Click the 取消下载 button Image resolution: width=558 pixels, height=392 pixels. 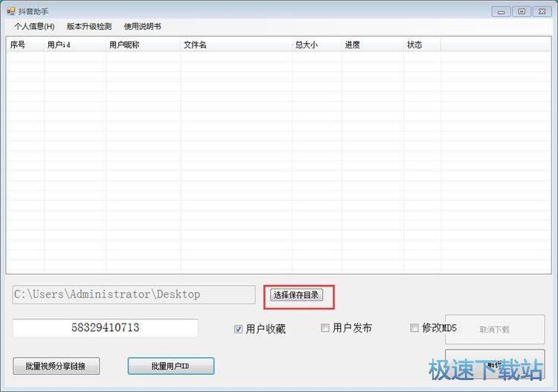[x=494, y=330]
